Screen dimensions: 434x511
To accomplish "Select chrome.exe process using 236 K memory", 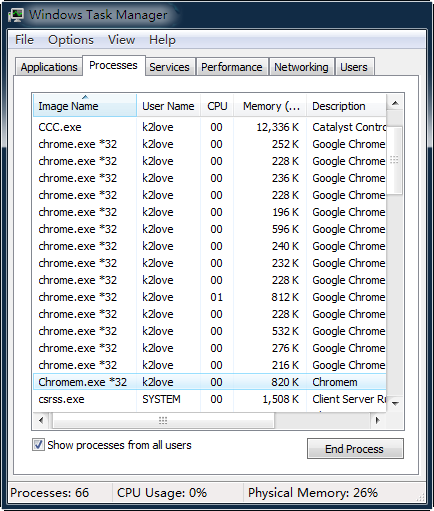I will pyautogui.click(x=209, y=178).
